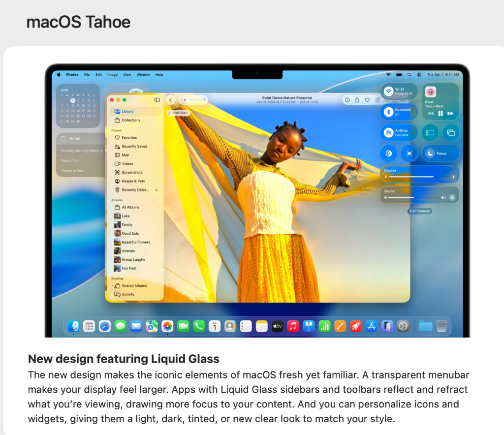Open the Photos menu in menu bar
The width and height of the screenshot is (504, 435).
(x=72, y=74)
